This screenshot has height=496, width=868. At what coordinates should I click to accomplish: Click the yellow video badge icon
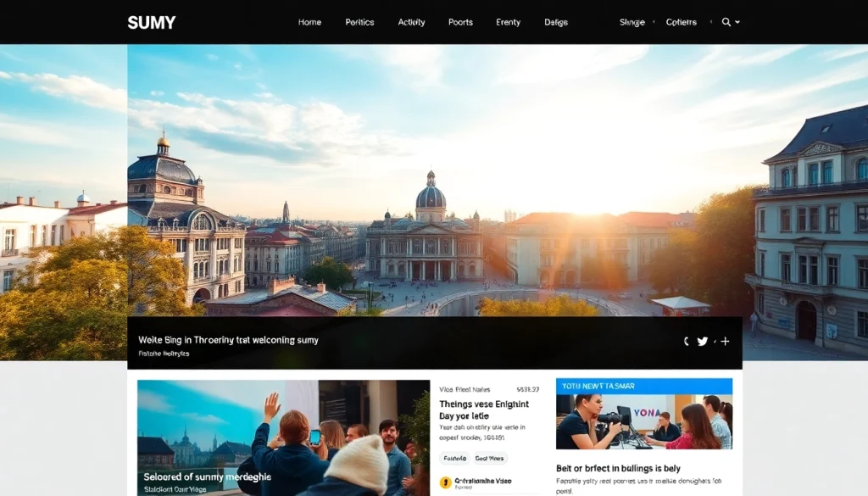click(446, 482)
